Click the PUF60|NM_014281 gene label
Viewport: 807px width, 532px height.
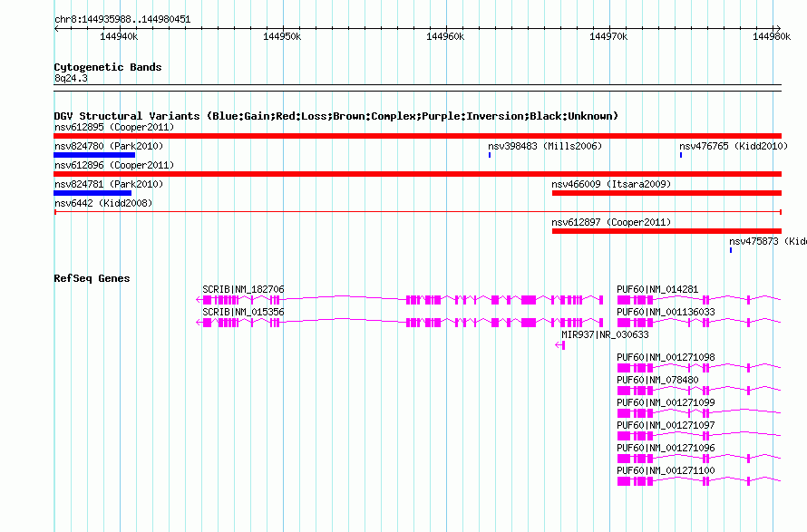coord(657,289)
